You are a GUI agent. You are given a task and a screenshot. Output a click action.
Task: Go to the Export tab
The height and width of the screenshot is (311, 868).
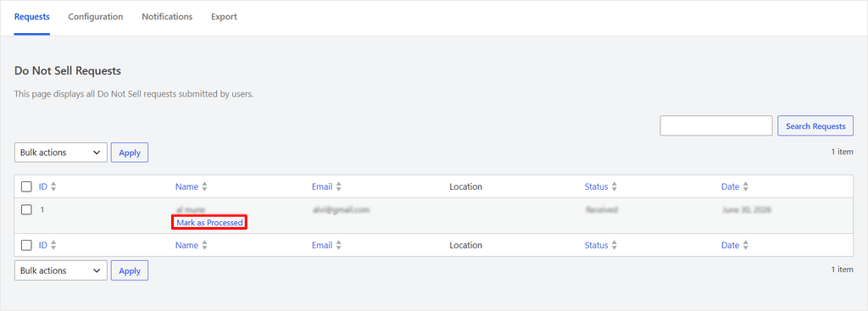[224, 17]
